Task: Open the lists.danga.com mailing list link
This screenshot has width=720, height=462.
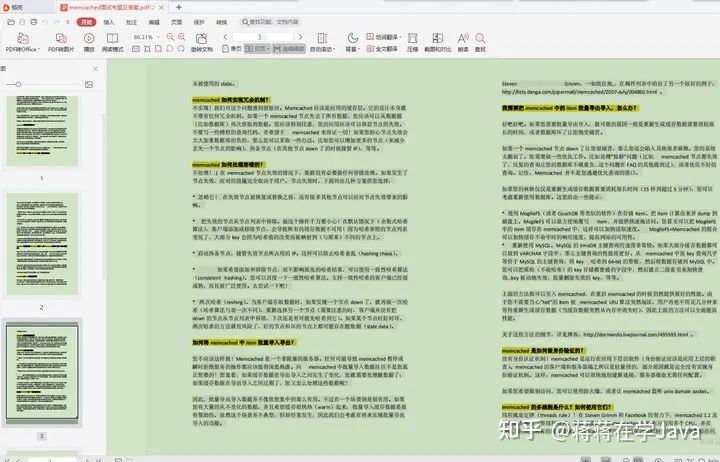Action: pos(579,92)
